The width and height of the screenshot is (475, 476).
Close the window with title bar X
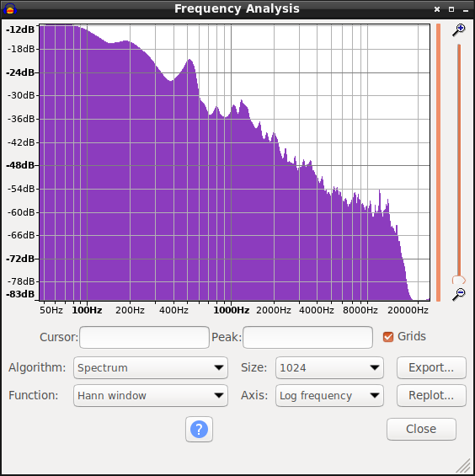(x=437, y=9)
